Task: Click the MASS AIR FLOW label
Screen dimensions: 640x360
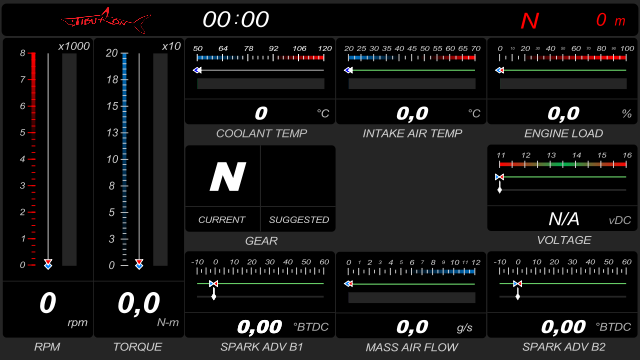Action: point(412,347)
